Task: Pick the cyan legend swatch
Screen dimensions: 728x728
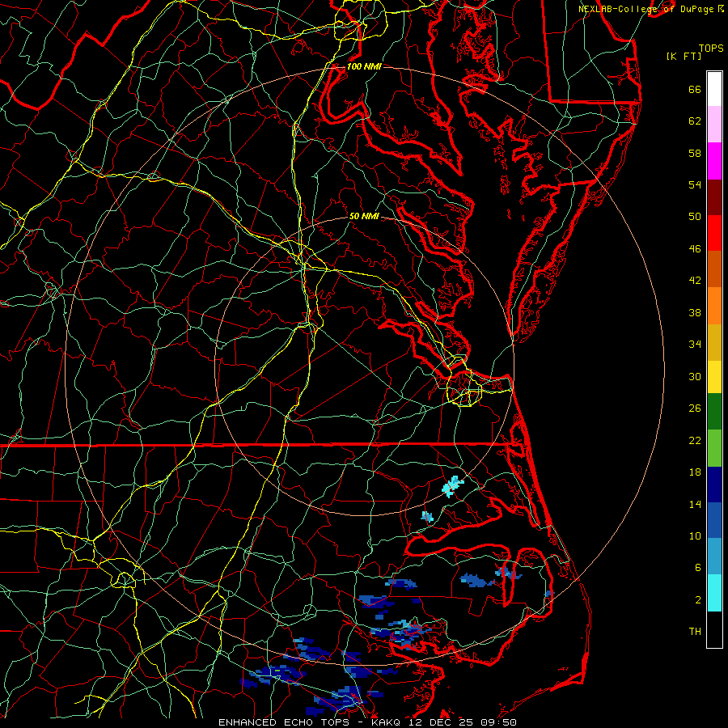Action: pyautogui.click(x=714, y=593)
